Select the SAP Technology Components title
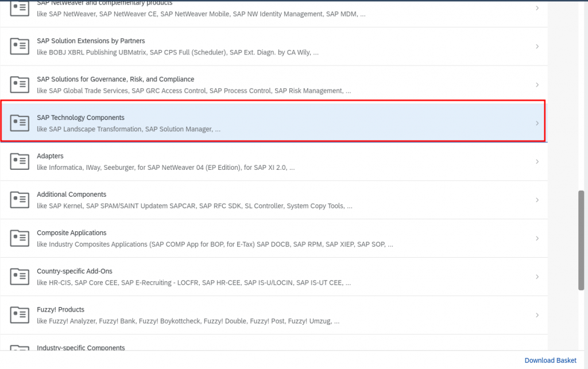This screenshot has height=369, width=588. pyautogui.click(x=80, y=118)
